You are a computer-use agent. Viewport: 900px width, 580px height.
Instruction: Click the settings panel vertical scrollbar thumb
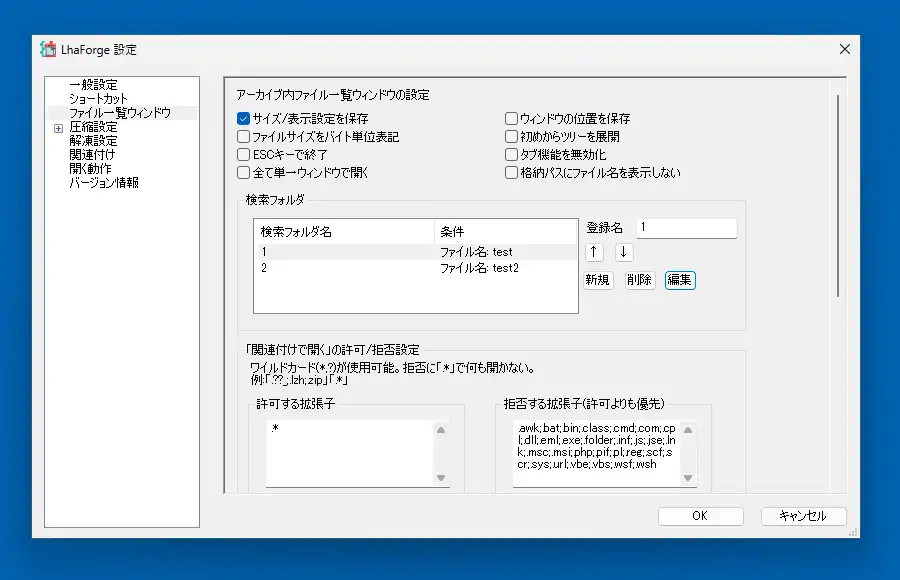tap(838, 196)
